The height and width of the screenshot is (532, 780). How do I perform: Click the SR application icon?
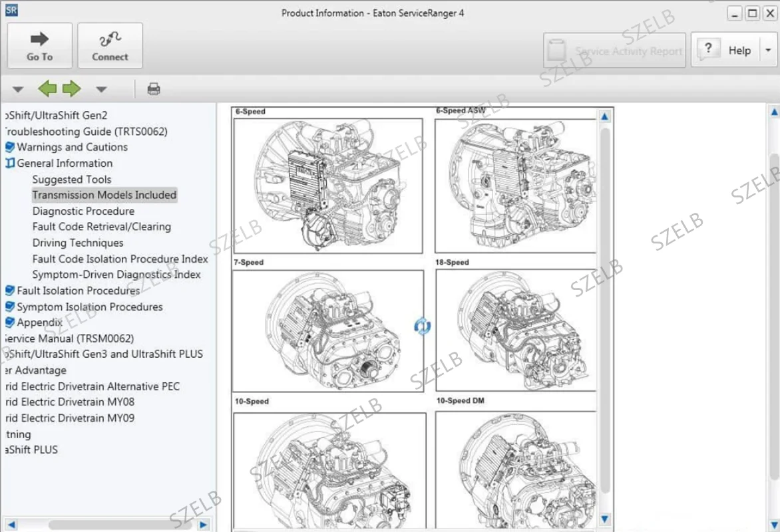point(11,10)
